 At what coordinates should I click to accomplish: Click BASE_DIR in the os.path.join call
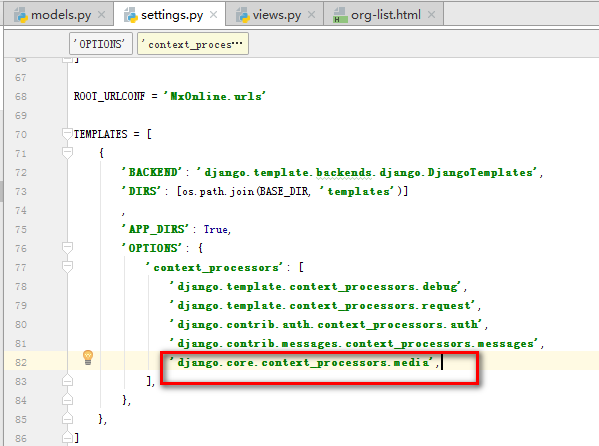[x=283, y=191]
